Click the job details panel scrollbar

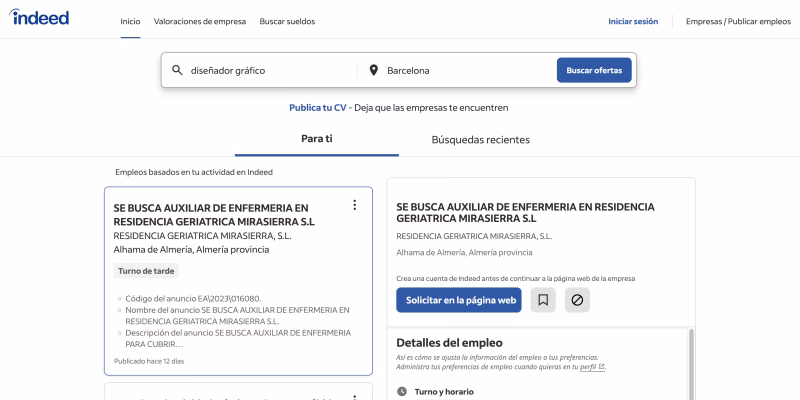pos(691,364)
